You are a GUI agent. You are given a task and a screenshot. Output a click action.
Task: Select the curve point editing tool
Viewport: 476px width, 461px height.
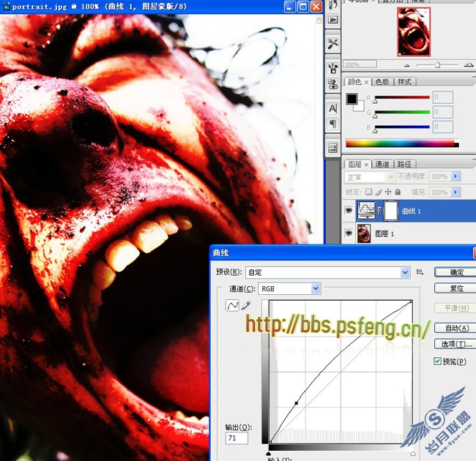[x=232, y=305]
